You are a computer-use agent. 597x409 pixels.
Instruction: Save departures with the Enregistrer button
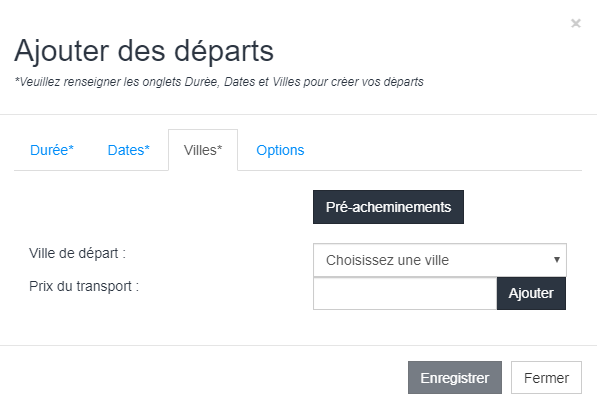(455, 377)
